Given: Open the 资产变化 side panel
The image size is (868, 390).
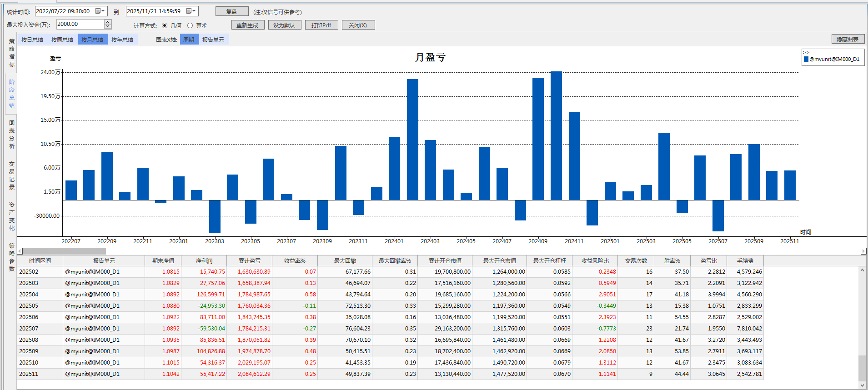Looking at the screenshot, I should click(x=12, y=216).
